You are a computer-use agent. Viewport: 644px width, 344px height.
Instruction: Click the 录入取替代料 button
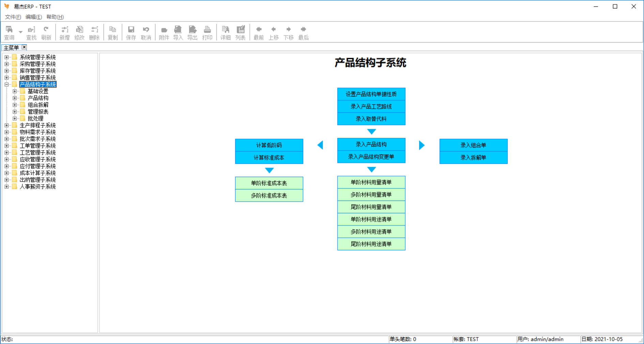click(x=371, y=119)
